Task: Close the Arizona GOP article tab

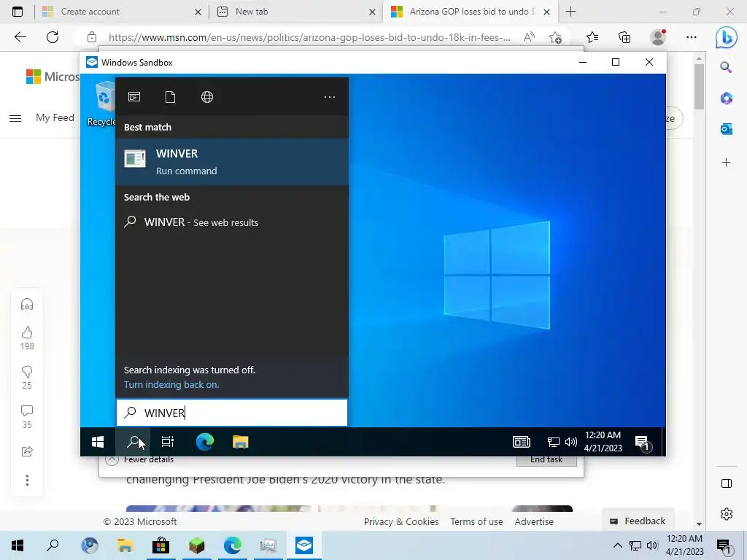Action: [x=547, y=12]
